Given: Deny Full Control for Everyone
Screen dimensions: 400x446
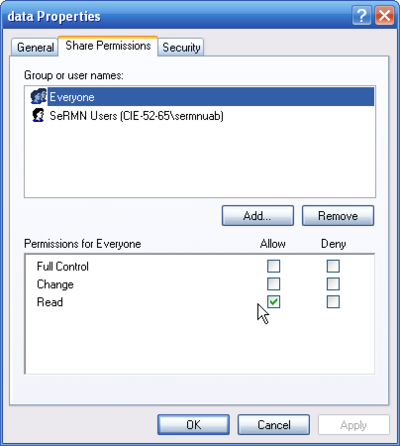Looking at the screenshot, I should pos(333,266).
